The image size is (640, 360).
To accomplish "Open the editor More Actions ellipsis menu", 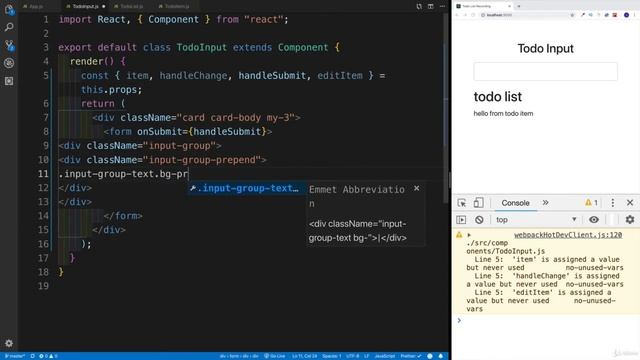I will pyautogui.click(x=442, y=6).
